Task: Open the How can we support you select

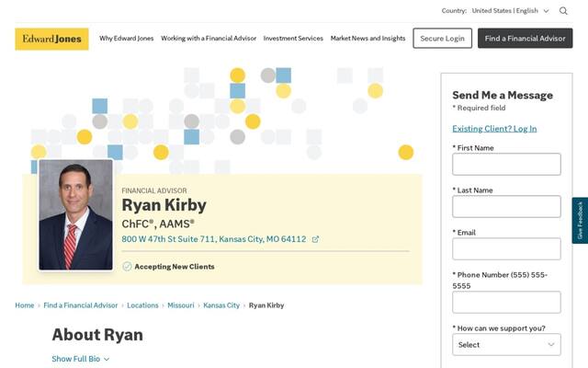Action: click(x=506, y=345)
